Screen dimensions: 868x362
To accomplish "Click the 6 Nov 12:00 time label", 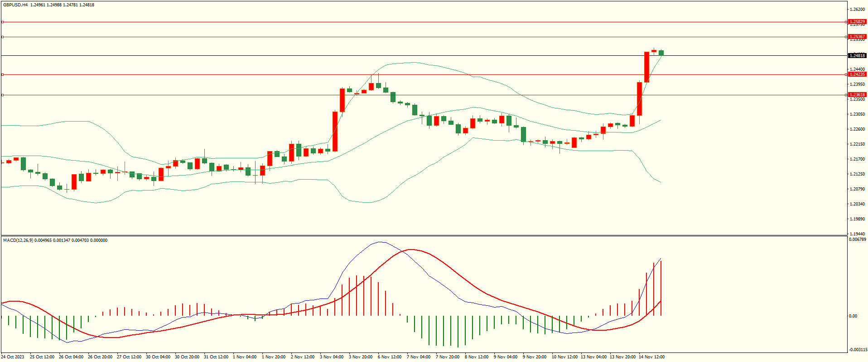I will point(390,357).
